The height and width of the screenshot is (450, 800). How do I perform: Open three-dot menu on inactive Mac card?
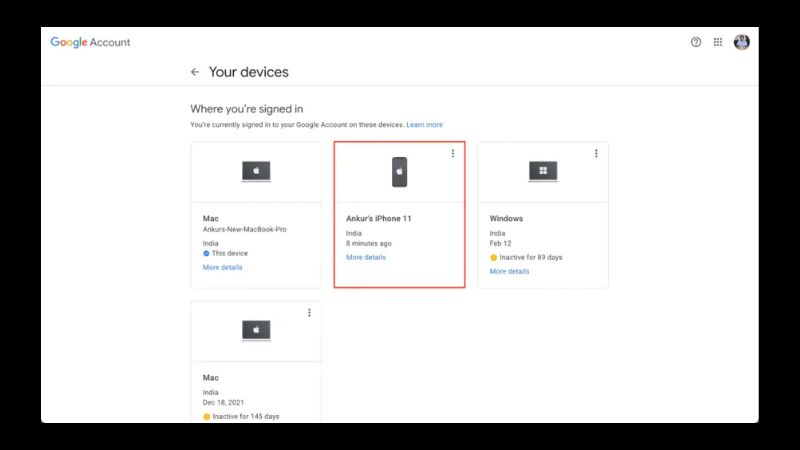click(309, 313)
